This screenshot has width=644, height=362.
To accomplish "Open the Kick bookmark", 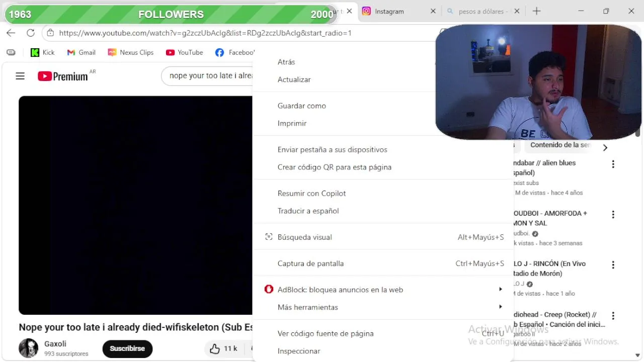I will (43, 52).
